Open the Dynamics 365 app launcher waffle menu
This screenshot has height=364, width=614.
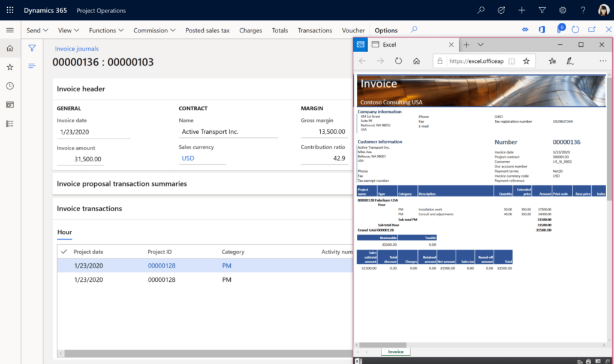coord(9,10)
